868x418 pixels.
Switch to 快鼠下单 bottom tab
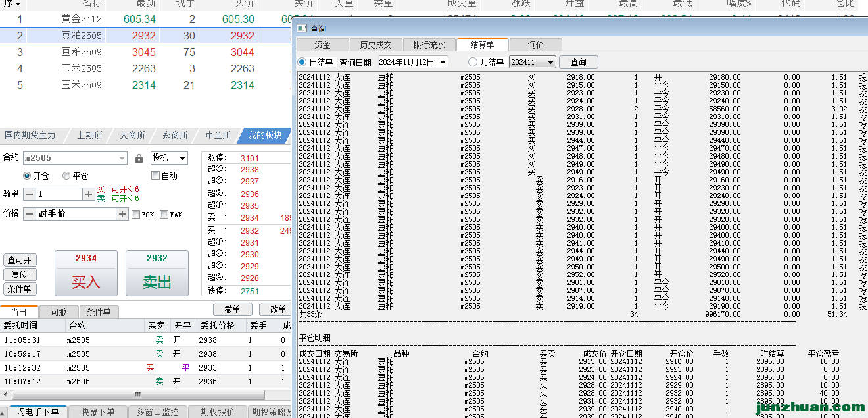tap(98, 412)
